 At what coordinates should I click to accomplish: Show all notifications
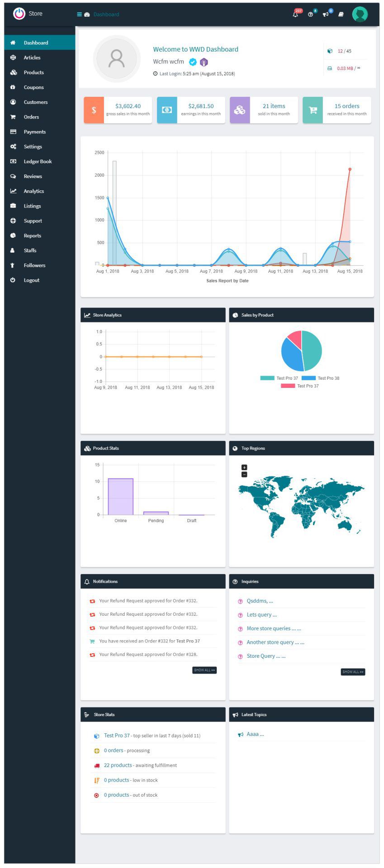click(204, 670)
